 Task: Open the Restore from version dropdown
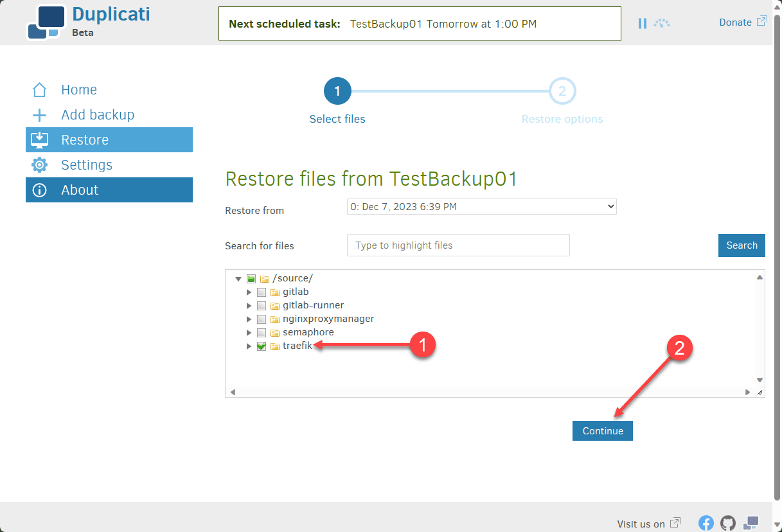pyautogui.click(x=481, y=207)
